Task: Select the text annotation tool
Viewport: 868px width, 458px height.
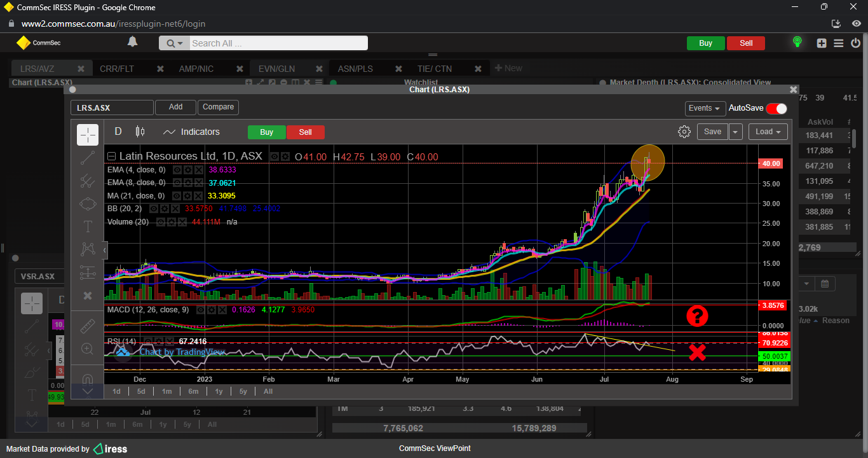Action: click(x=88, y=226)
